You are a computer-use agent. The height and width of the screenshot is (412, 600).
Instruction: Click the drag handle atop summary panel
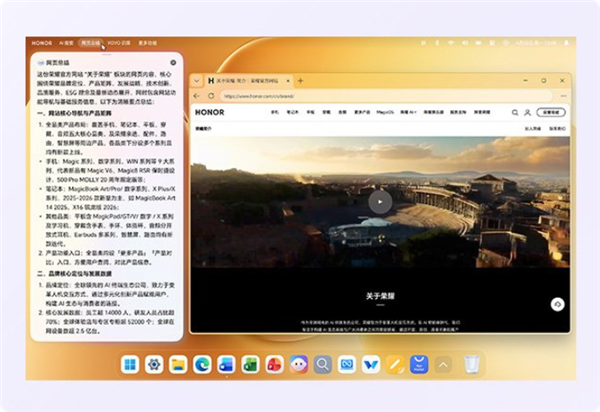107,54
